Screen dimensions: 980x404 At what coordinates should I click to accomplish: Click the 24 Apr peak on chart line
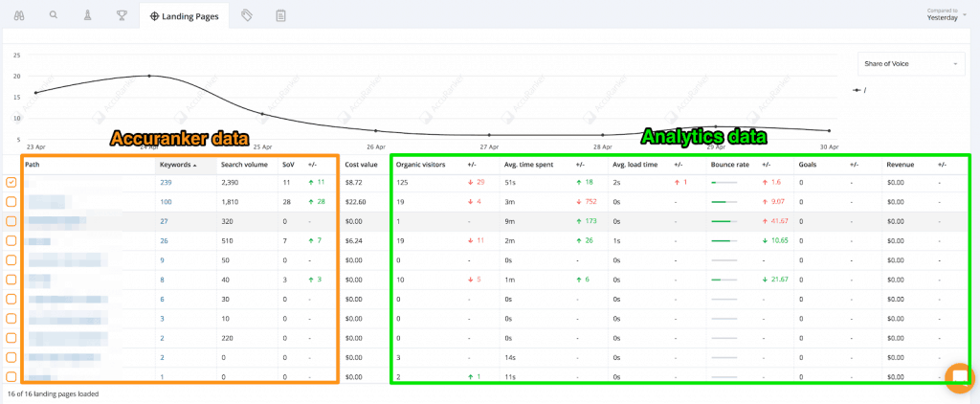tap(148, 76)
